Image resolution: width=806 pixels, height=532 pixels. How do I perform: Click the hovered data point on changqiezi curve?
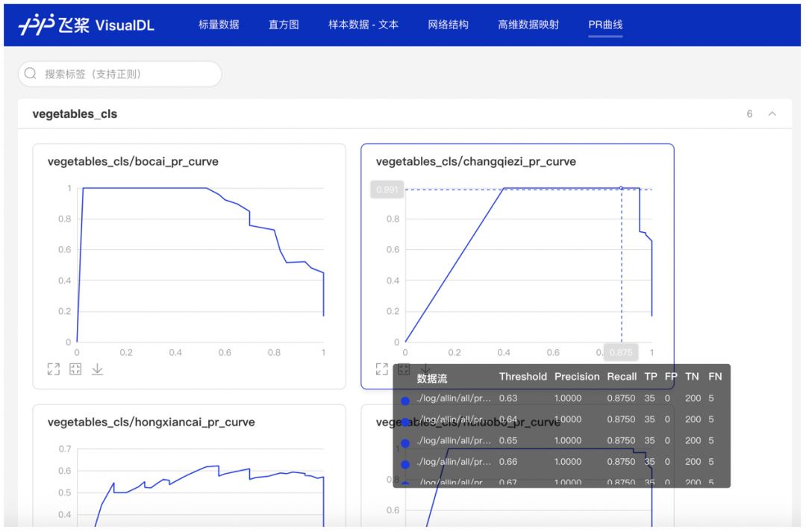pyautogui.click(x=621, y=188)
